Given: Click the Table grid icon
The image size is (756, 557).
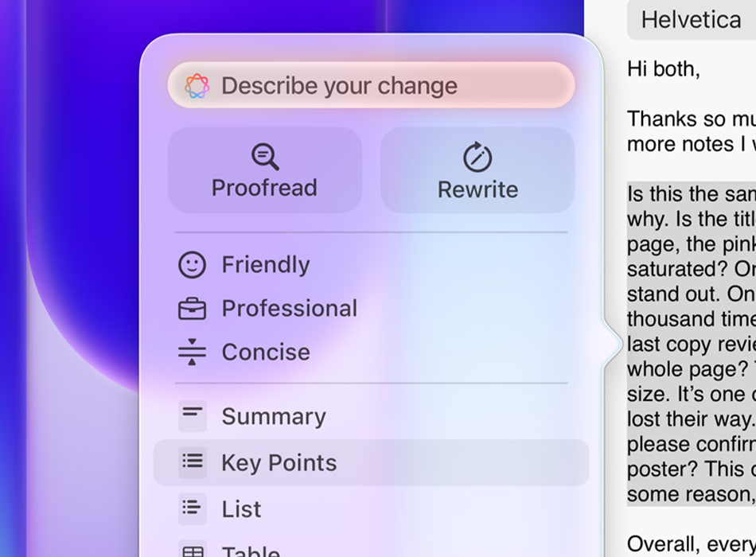Looking at the screenshot, I should pyautogui.click(x=192, y=551).
